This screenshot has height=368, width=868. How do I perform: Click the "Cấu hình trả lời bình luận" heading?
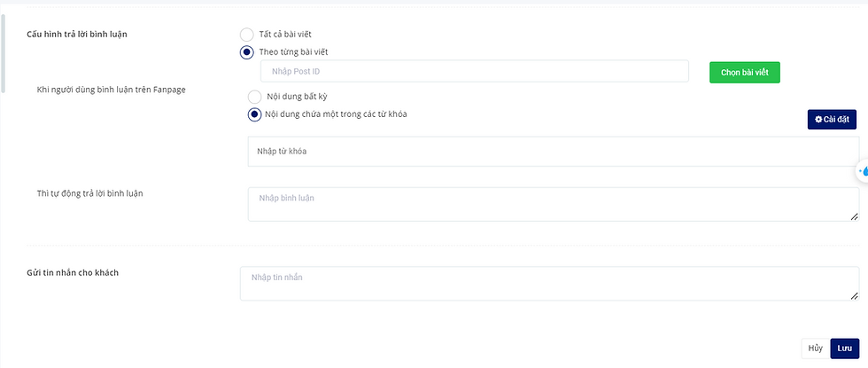pyautogui.click(x=77, y=35)
